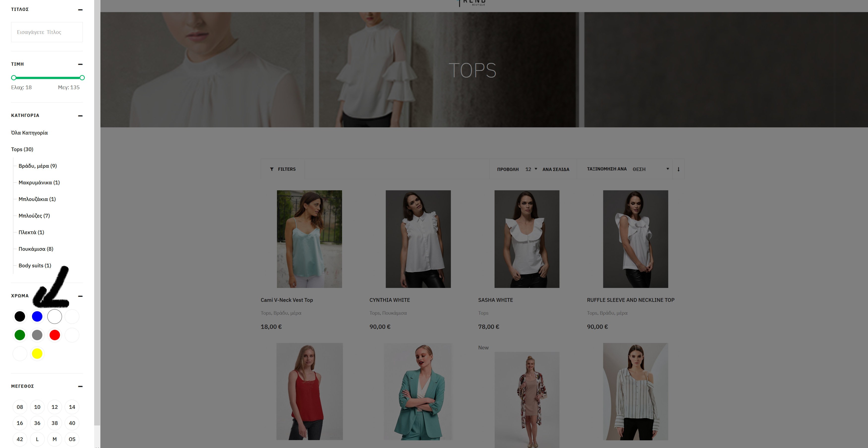Choose size OS filter

click(72, 439)
